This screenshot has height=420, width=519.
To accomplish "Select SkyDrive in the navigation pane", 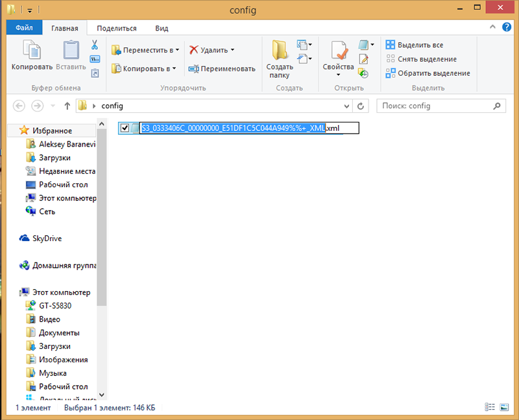I will pyautogui.click(x=47, y=239).
